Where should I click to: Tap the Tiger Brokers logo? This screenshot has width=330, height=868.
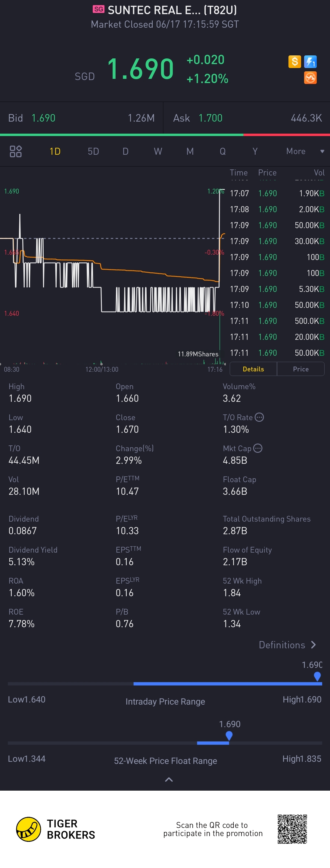29,829
